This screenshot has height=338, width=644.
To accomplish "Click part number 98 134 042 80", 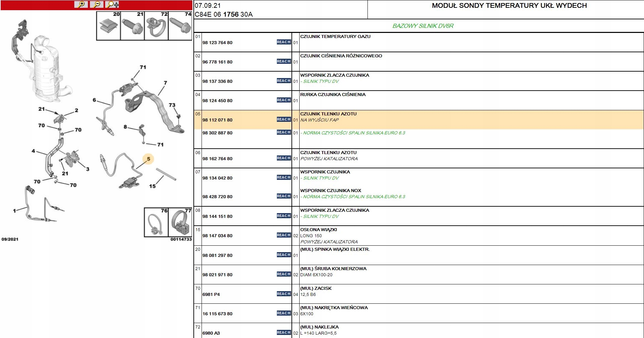I will 217,178.
